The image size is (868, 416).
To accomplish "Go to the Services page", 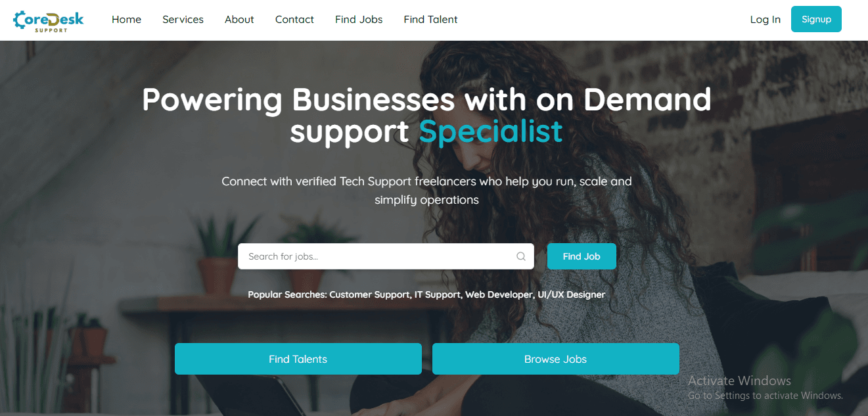I will [183, 20].
